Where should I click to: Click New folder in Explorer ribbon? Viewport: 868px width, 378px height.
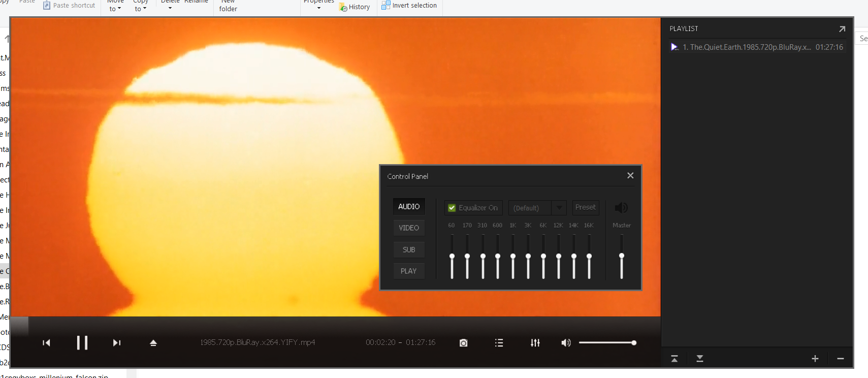click(x=228, y=6)
